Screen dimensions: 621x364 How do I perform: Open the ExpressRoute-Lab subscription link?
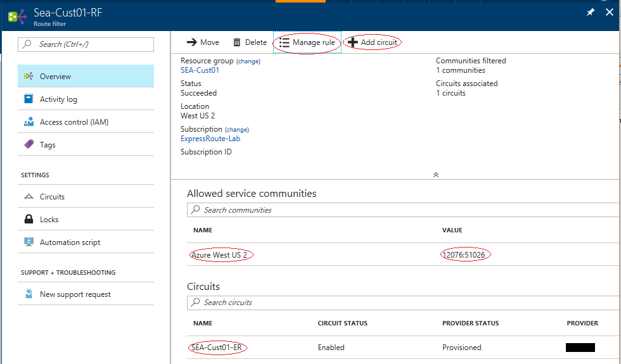pos(210,139)
